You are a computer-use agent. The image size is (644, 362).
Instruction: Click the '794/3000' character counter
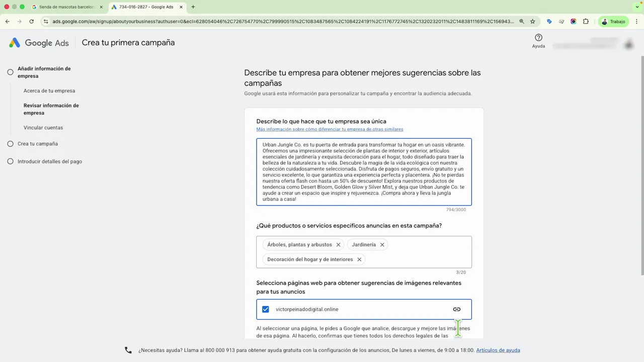(456, 210)
